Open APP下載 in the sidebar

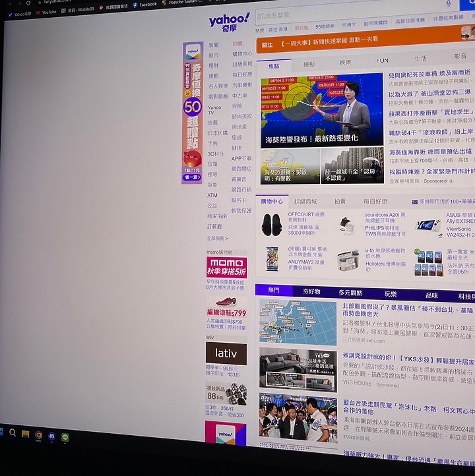point(241,158)
